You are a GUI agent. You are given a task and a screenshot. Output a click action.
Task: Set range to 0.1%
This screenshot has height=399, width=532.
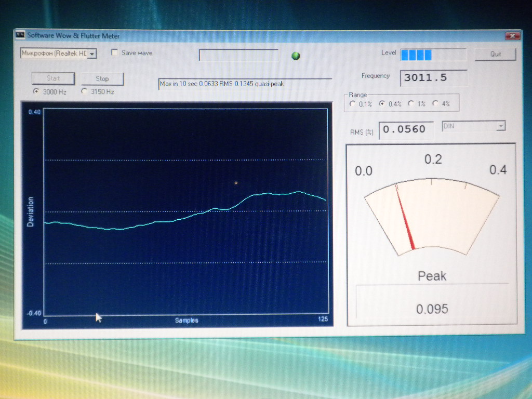353,104
